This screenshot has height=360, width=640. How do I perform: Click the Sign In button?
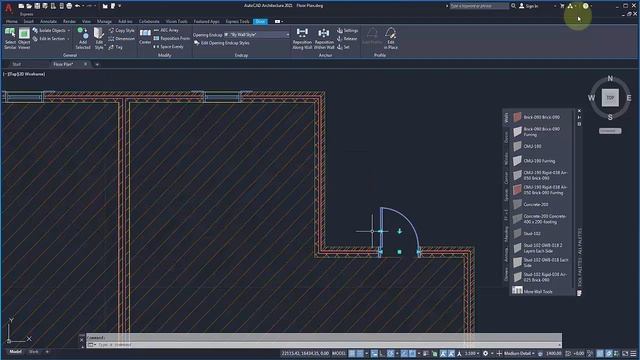point(529,6)
